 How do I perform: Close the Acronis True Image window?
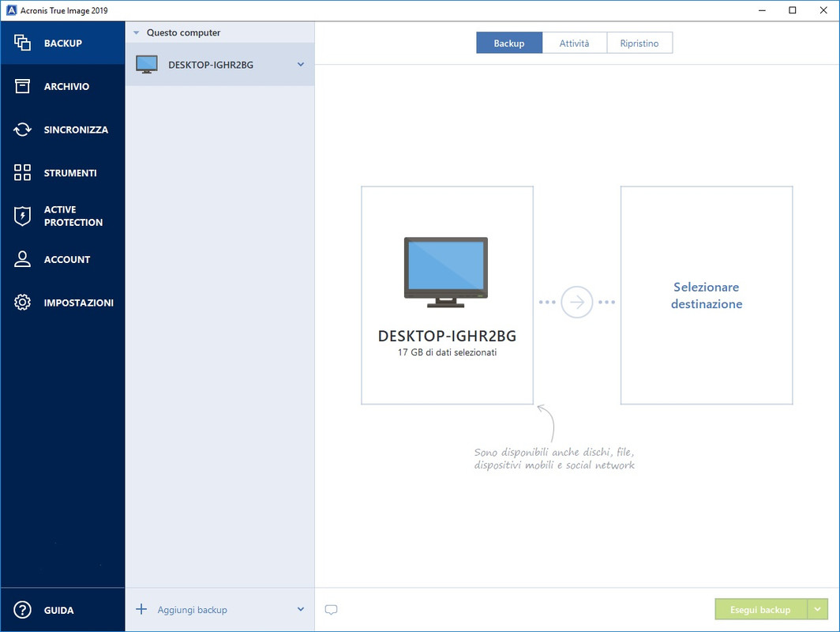click(823, 10)
